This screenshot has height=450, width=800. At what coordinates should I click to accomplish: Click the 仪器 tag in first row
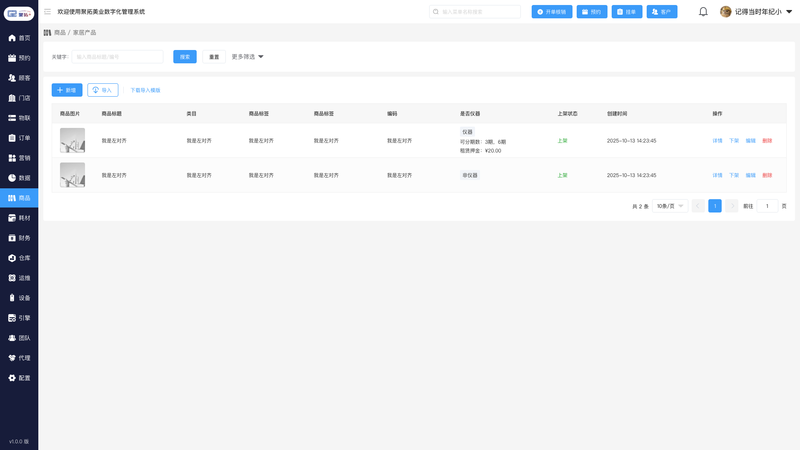point(467,132)
